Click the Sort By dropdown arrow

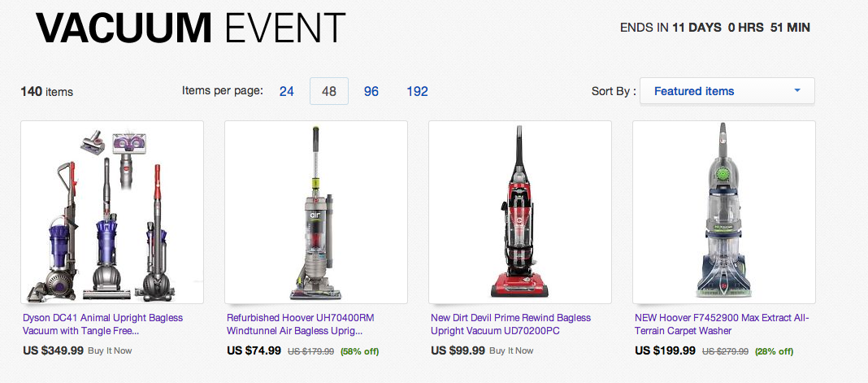pos(797,90)
